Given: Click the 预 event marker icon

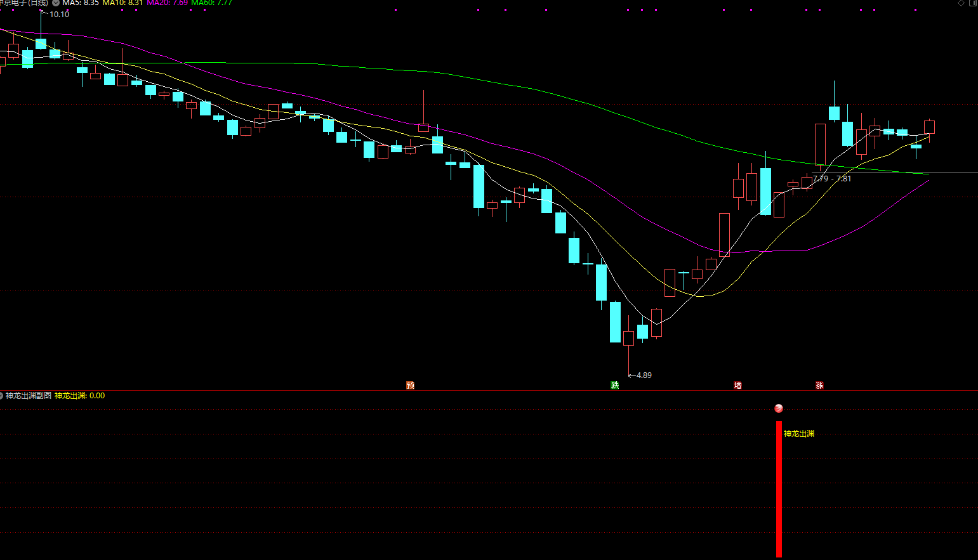Looking at the screenshot, I should [411, 385].
